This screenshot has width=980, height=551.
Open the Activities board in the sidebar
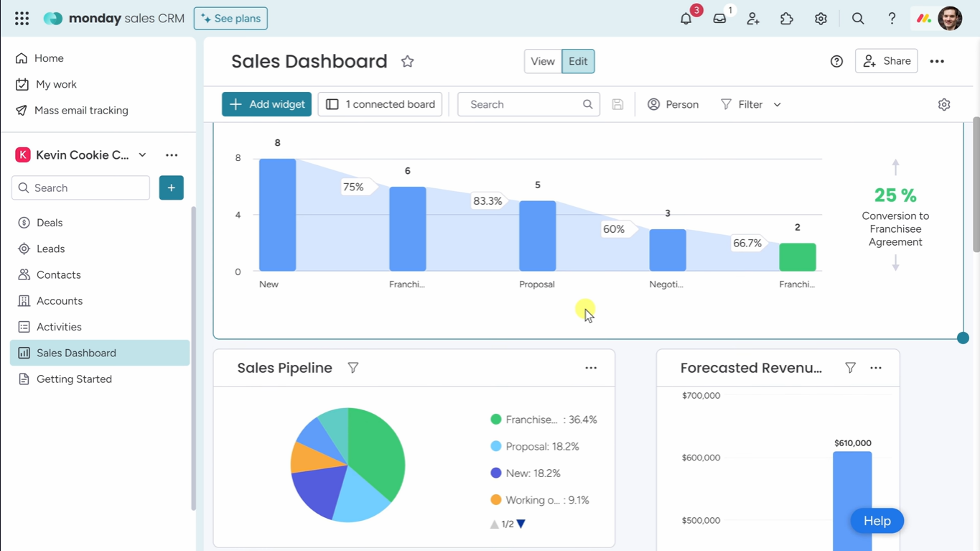pos(22,327)
